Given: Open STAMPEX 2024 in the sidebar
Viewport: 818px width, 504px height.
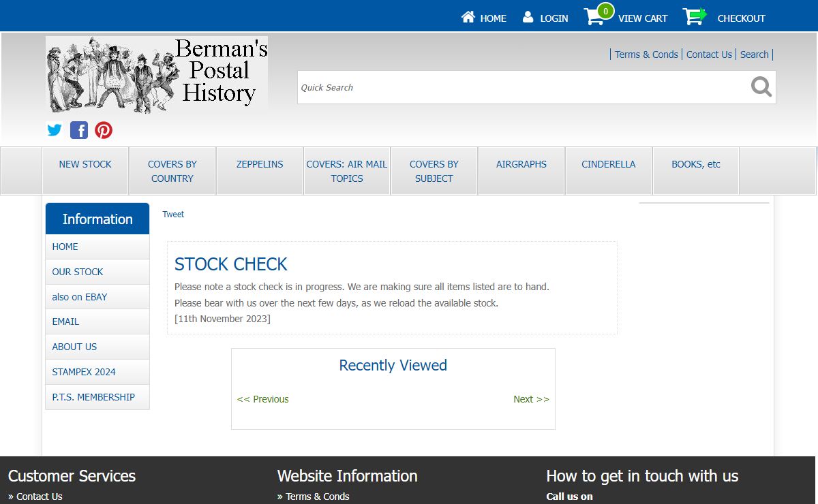Looking at the screenshot, I should point(97,372).
